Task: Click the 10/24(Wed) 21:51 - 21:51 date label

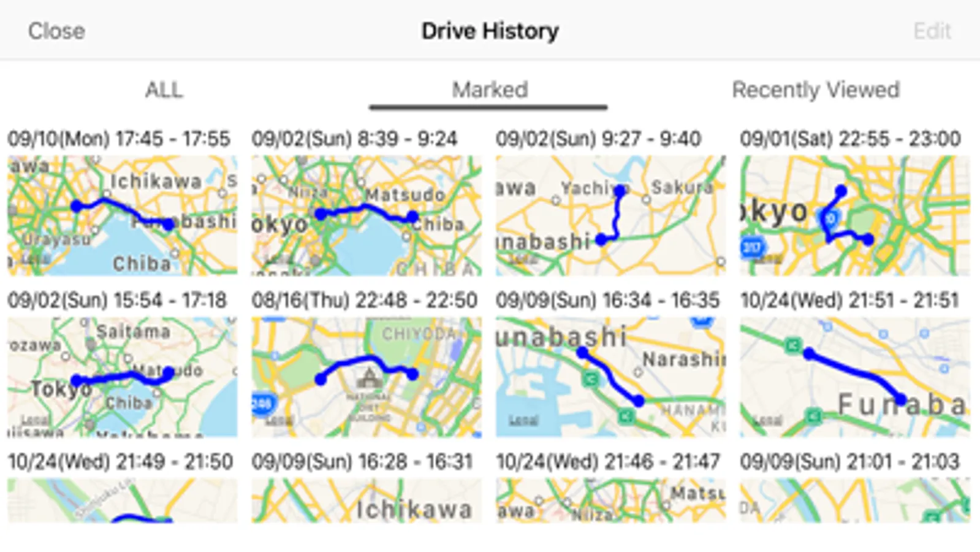Action: point(850,301)
